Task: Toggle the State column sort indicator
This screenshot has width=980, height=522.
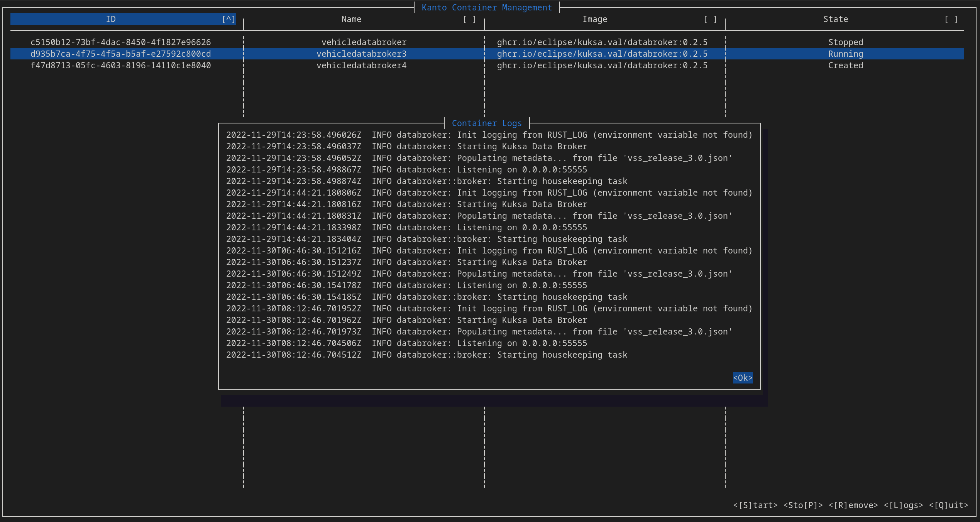Action: (951, 19)
